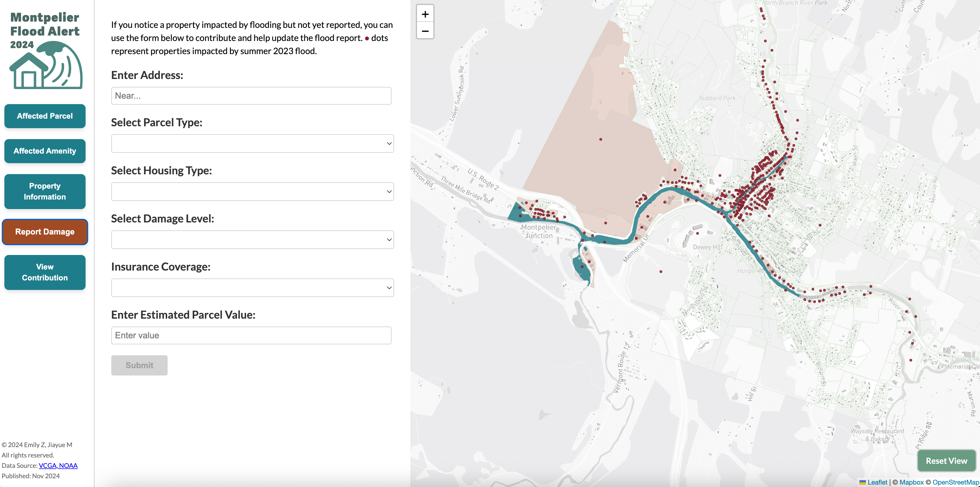Click the isolated red dot in the large pink parcel
980x487 pixels.
pos(601,140)
